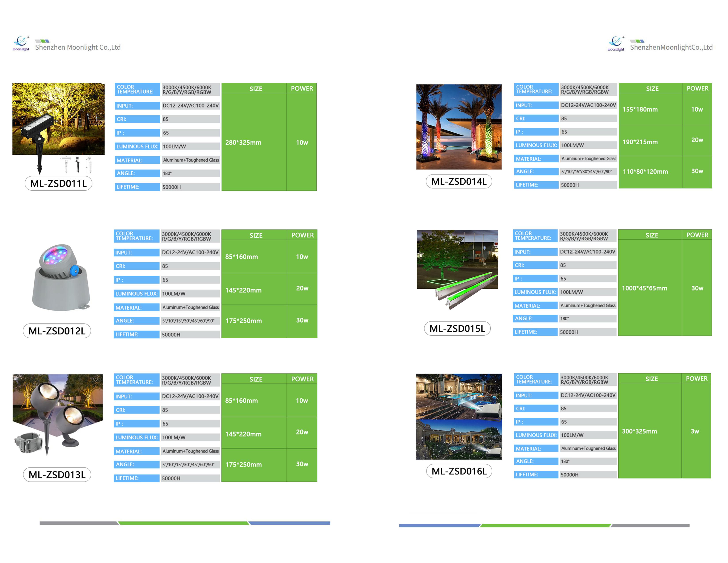Click the blue segment of right footer bar
Screen dimensions: 728x563
click(x=439, y=525)
